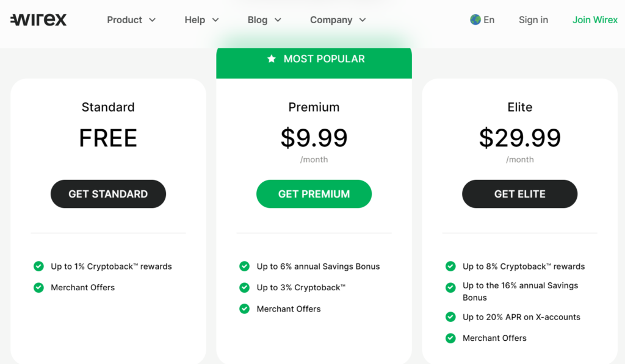Click the Get Premium button
Image resolution: width=625 pixels, height=364 pixels.
pyautogui.click(x=314, y=194)
